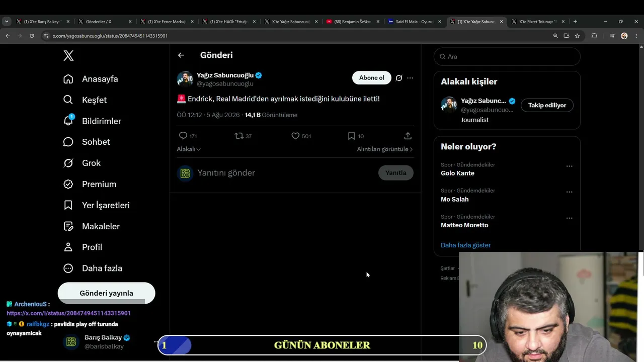Image resolution: width=644 pixels, height=362 pixels.
Task: Close the Gönderiler / X tab
Action: (130, 22)
